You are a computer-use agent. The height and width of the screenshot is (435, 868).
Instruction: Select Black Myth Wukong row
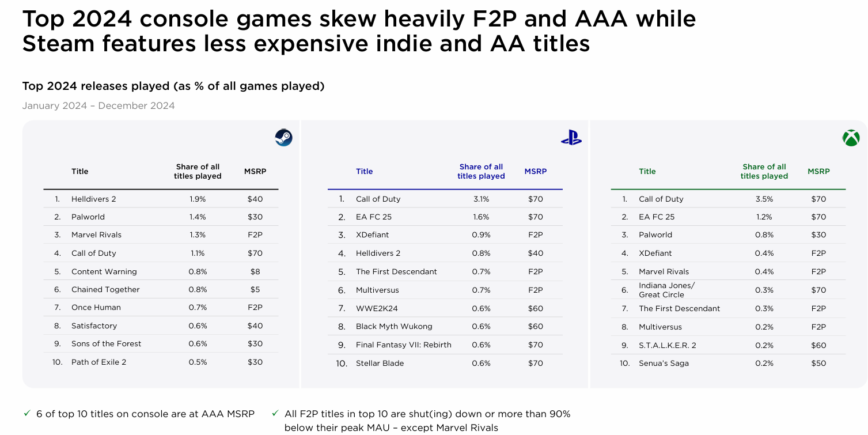pyautogui.click(x=445, y=327)
